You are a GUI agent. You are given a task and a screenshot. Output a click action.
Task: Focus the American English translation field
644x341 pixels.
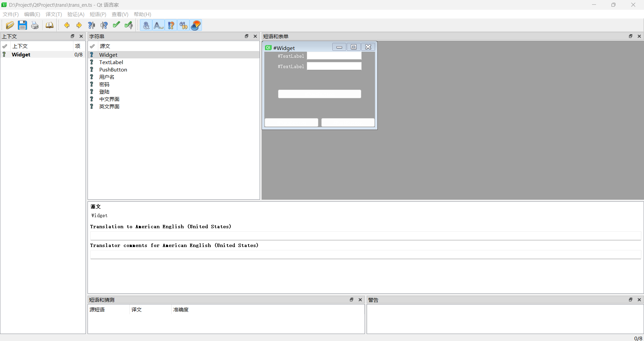coord(366,236)
